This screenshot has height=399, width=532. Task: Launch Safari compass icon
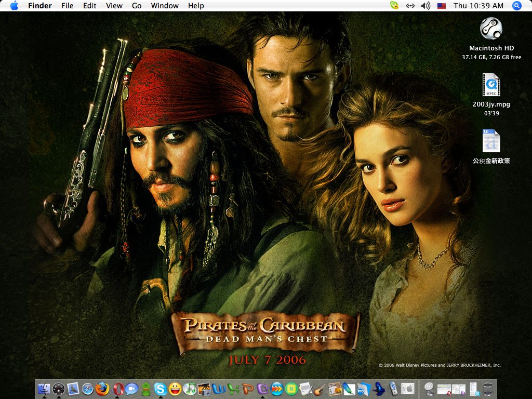click(x=88, y=389)
